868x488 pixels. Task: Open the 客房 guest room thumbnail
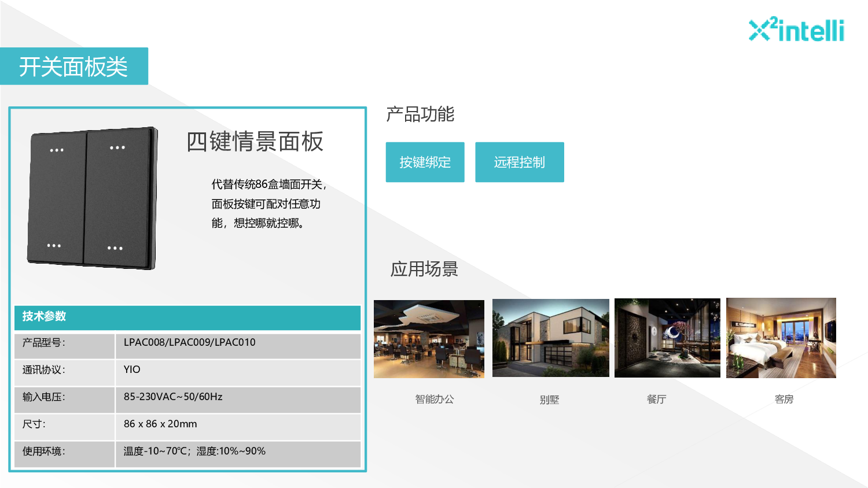click(x=781, y=338)
